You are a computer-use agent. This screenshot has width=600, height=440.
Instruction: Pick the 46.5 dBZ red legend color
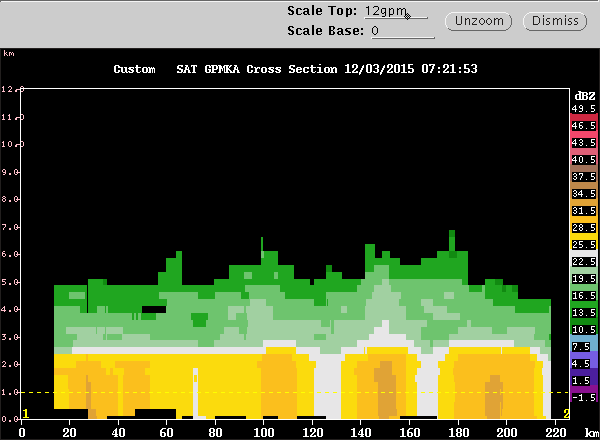point(583,125)
